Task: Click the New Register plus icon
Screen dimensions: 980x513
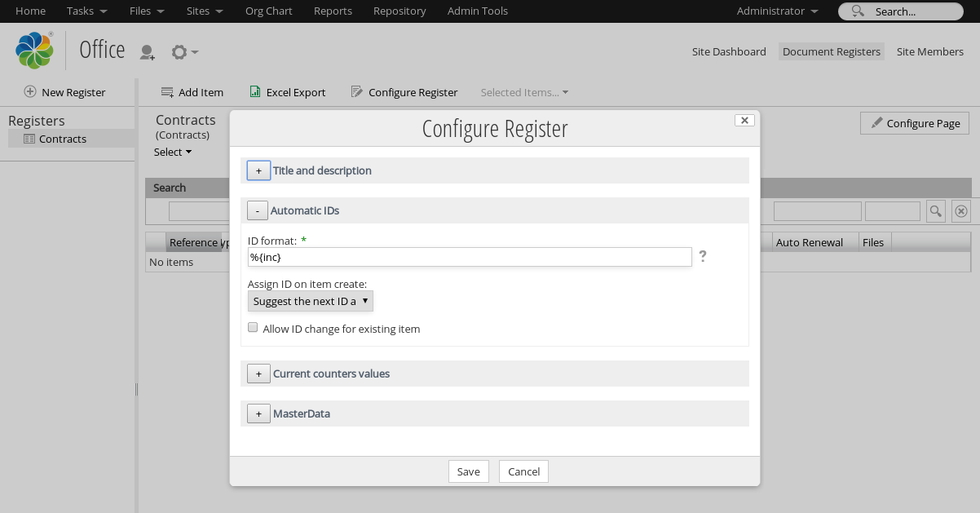Action: [x=30, y=92]
